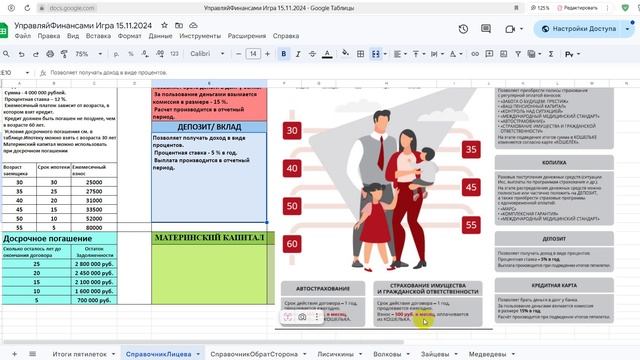Image resolution: width=640 pixels, height=360 pixels.
Task: Open vertical align dropdown
Action: (418, 54)
